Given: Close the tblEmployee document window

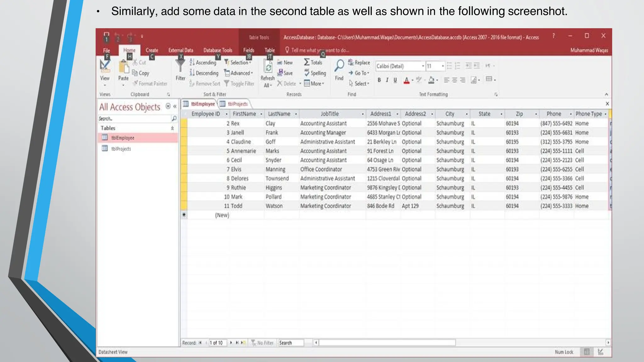Looking at the screenshot, I should [x=607, y=104].
